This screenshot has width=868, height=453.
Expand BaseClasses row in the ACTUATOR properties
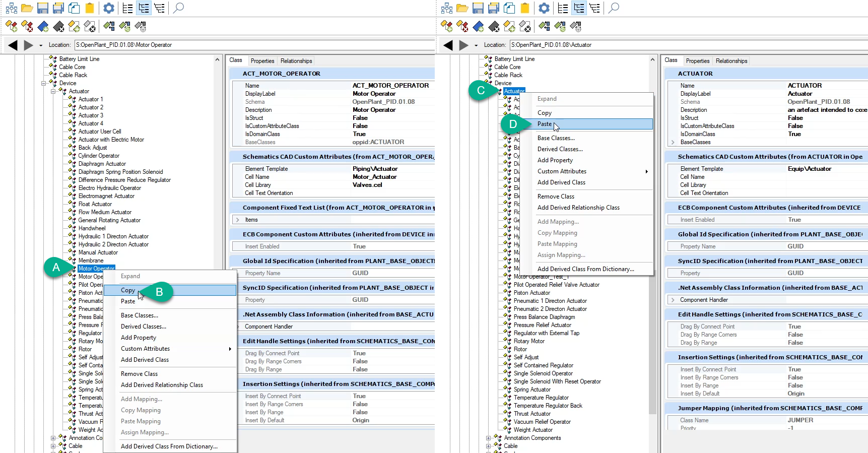click(673, 143)
